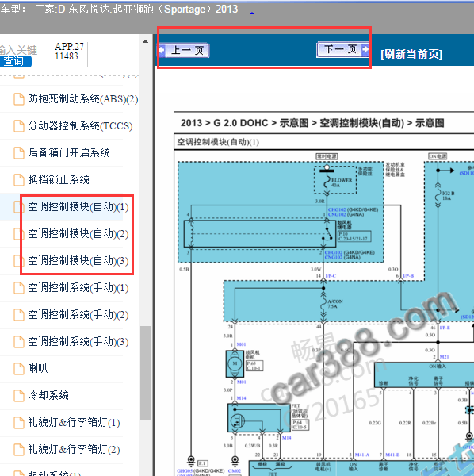Click the blue SD110 reference link in diagram

click(x=467, y=173)
